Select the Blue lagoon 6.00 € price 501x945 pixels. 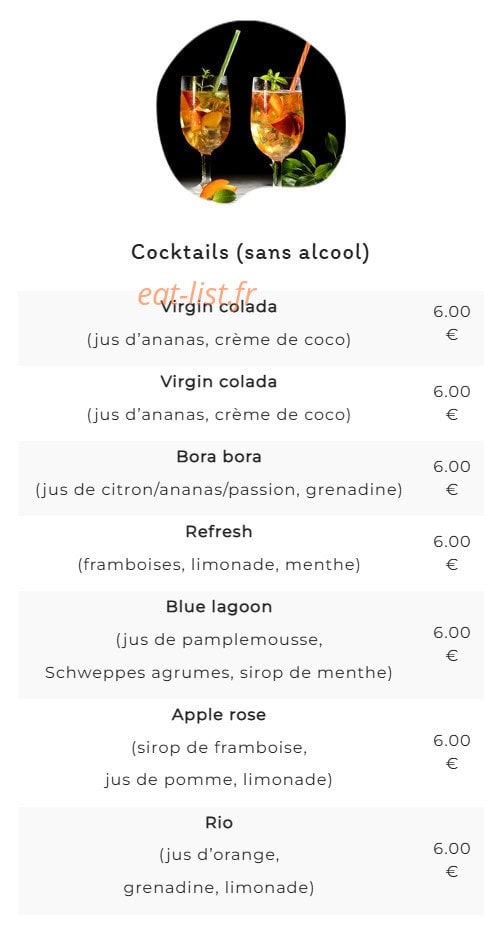point(452,644)
